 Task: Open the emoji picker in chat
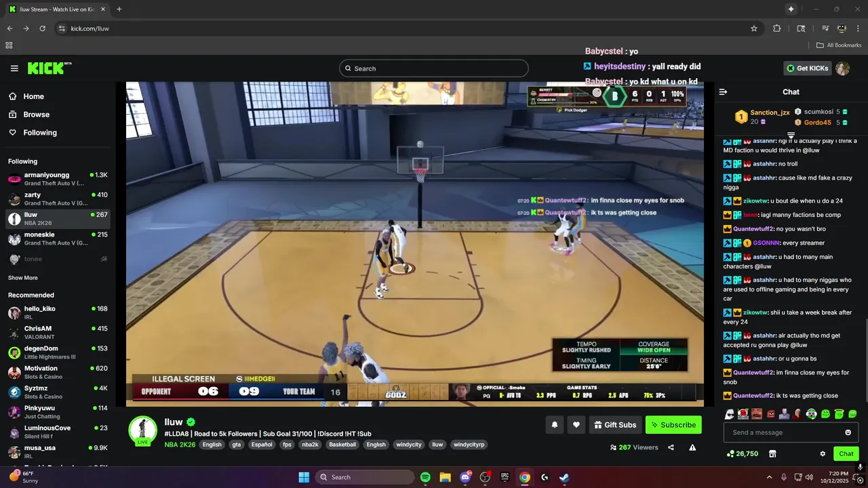click(x=848, y=432)
